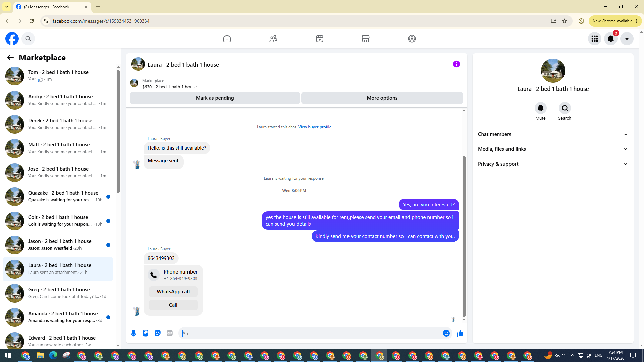
Task: Click the WhatsApp call button
Action: [173, 292]
